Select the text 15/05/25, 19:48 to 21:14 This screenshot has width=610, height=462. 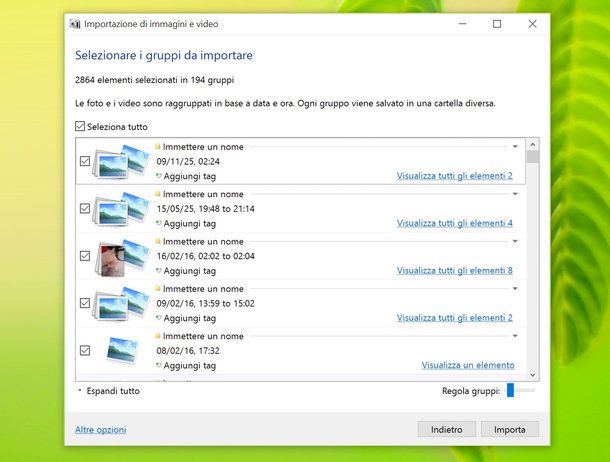click(x=205, y=209)
